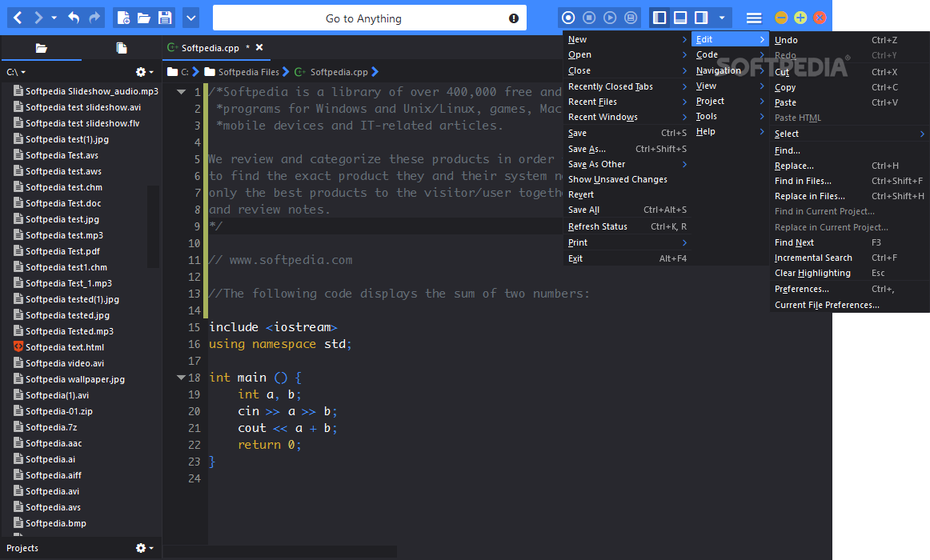Screen dimensions: 930x560
Task: Click the editor horizontal scrollbar
Action: tap(280, 552)
